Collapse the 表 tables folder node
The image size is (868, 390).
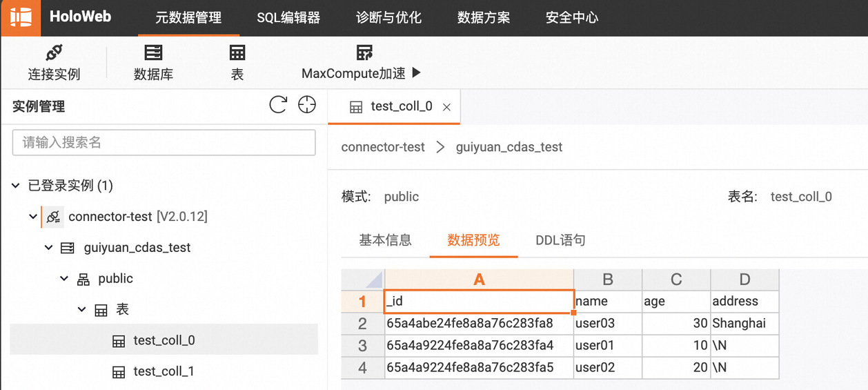(x=81, y=310)
